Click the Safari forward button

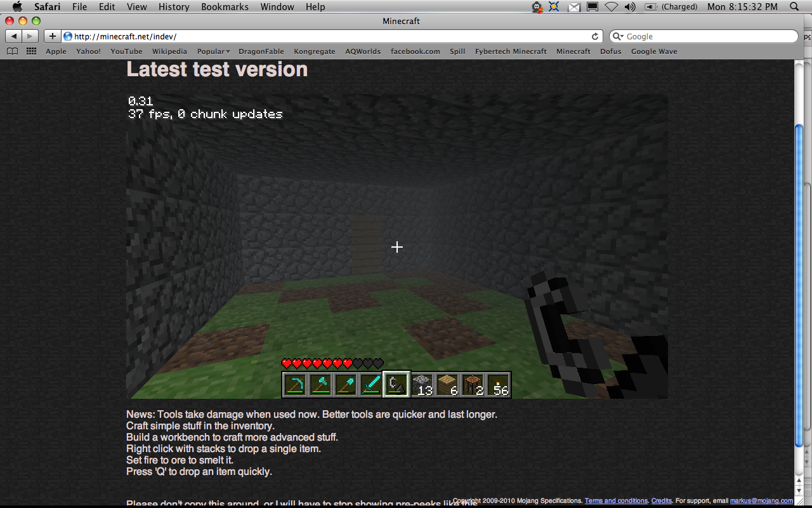pos(30,36)
